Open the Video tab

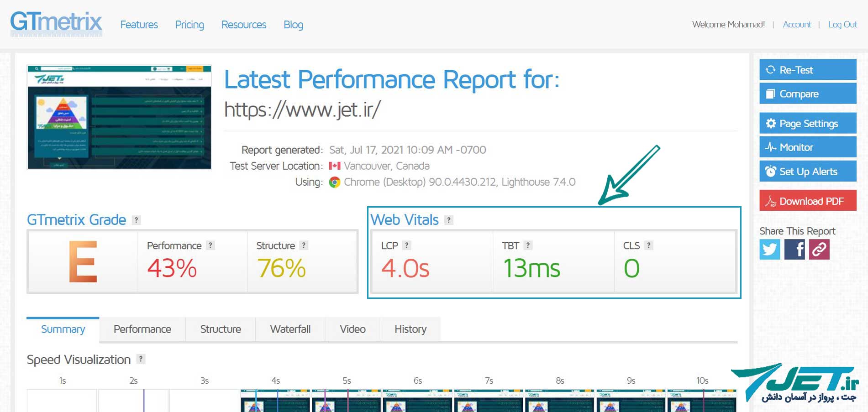tap(352, 329)
